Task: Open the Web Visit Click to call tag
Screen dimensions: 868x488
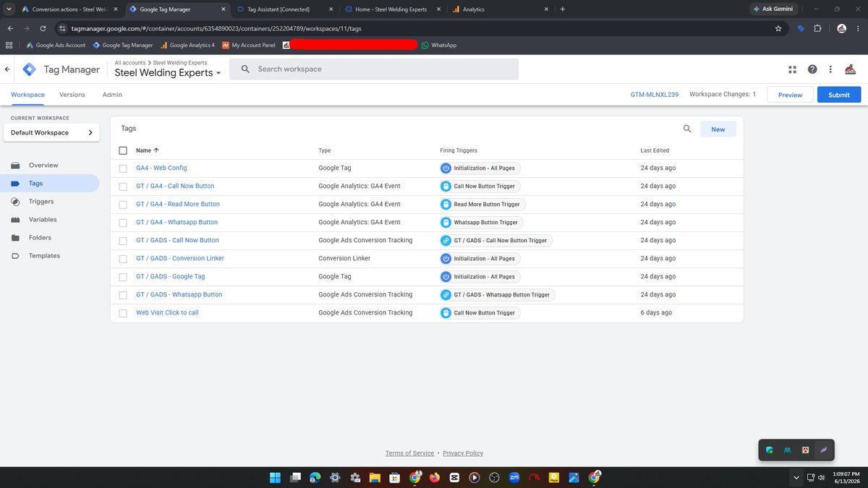Action: click(x=167, y=312)
